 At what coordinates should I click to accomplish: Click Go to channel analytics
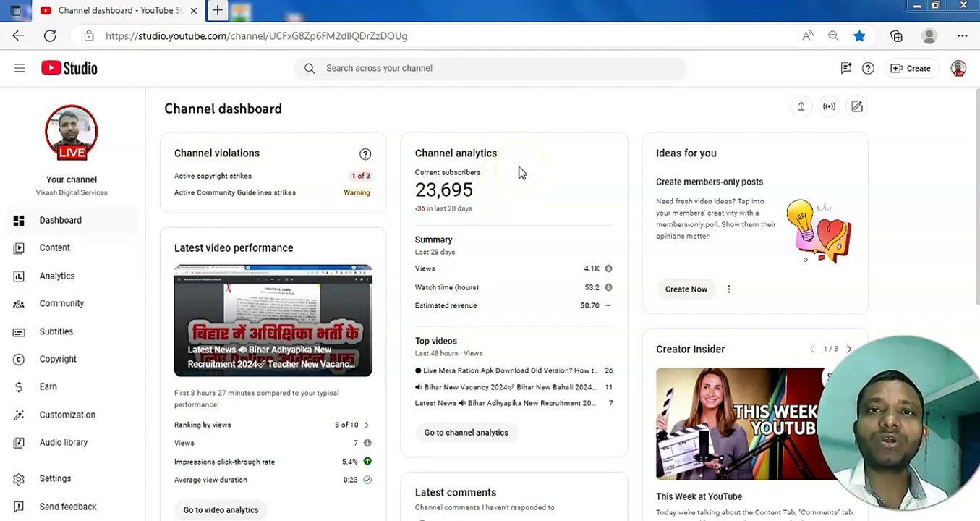click(466, 432)
